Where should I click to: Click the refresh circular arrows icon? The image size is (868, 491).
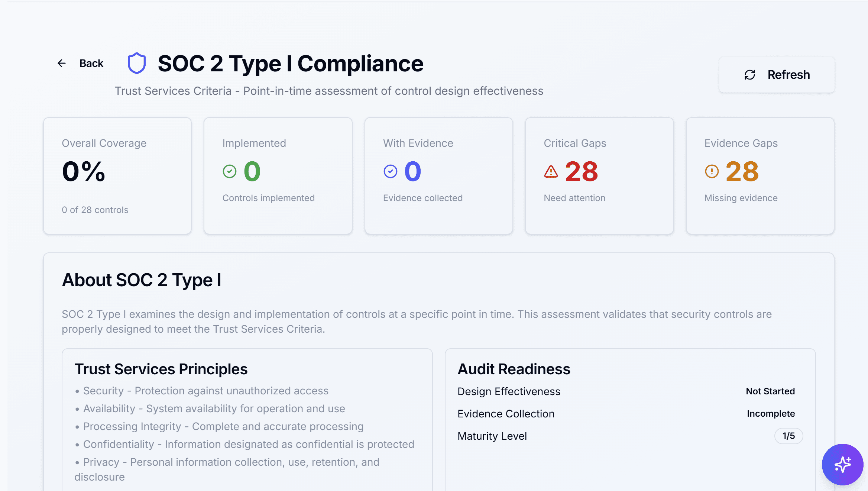(750, 75)
